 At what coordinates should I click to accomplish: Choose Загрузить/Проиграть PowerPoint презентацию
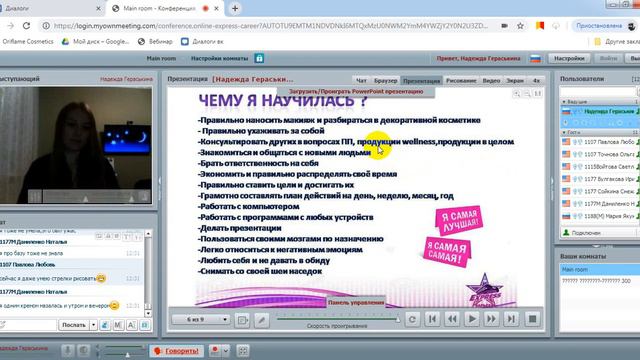pos(356,91)
